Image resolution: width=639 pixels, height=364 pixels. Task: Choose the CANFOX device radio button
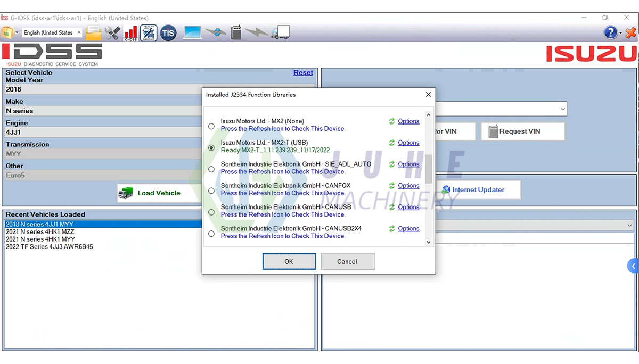pos(211,191)
